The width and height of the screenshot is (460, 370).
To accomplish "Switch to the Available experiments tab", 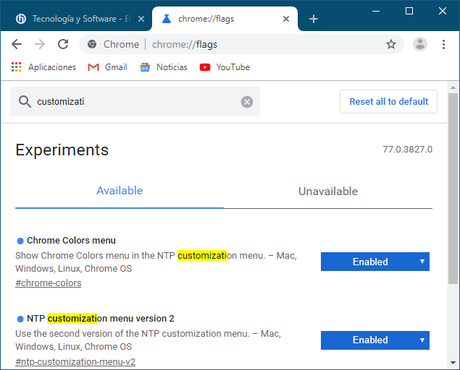I will 119,191.
